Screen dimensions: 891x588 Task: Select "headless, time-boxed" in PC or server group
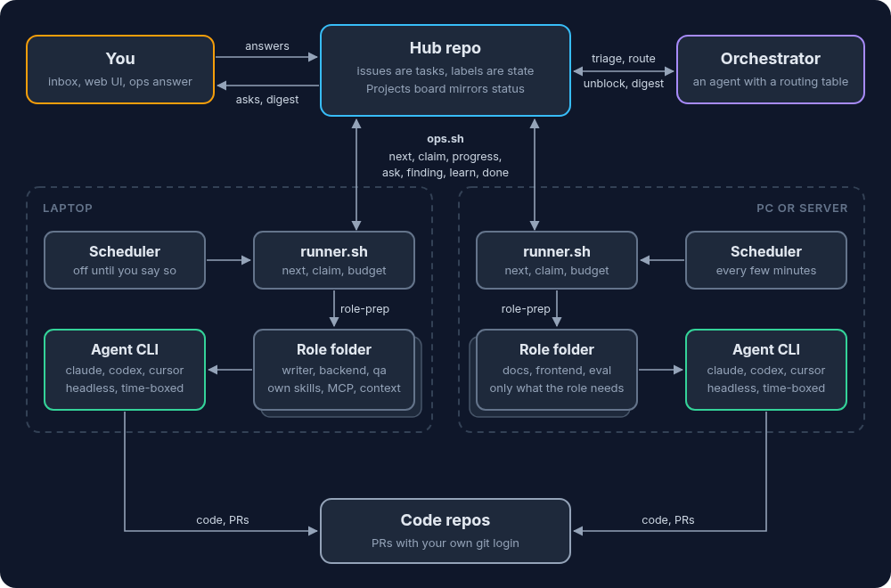pos(766,388)
